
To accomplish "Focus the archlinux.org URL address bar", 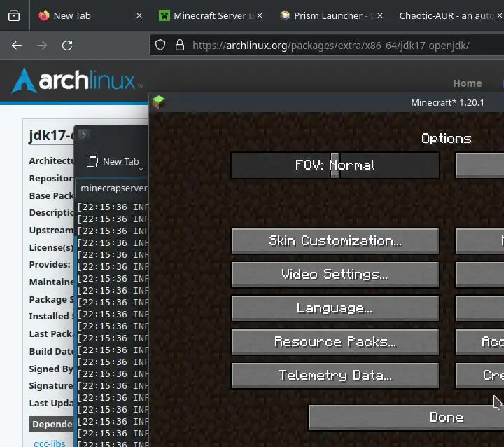I will (x=331, y=46).
